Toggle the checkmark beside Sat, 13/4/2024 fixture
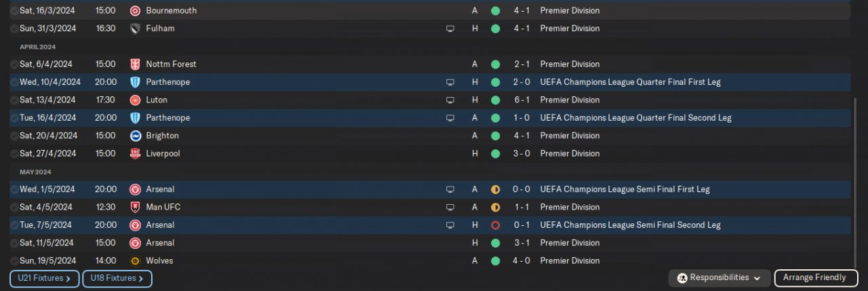868x291 pixels. click(x=14, y=100)
